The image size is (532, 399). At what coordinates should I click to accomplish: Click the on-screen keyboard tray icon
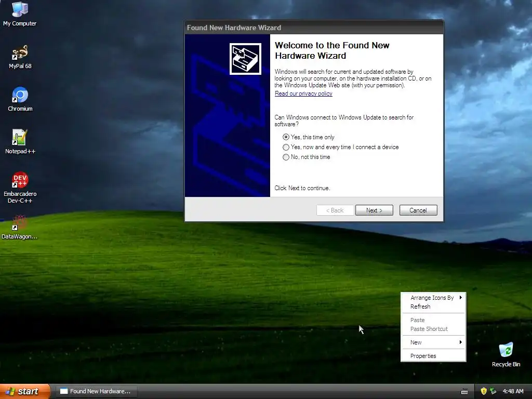(464, 392)
